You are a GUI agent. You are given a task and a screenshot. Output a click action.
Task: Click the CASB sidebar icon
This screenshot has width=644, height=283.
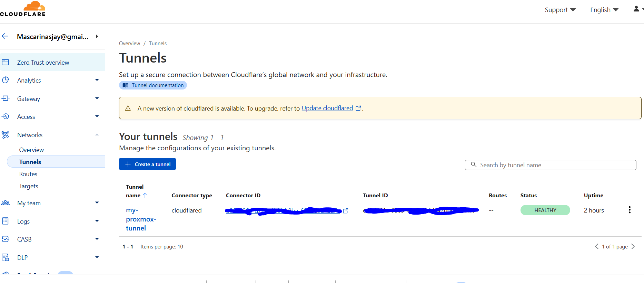tap(5, 239)
